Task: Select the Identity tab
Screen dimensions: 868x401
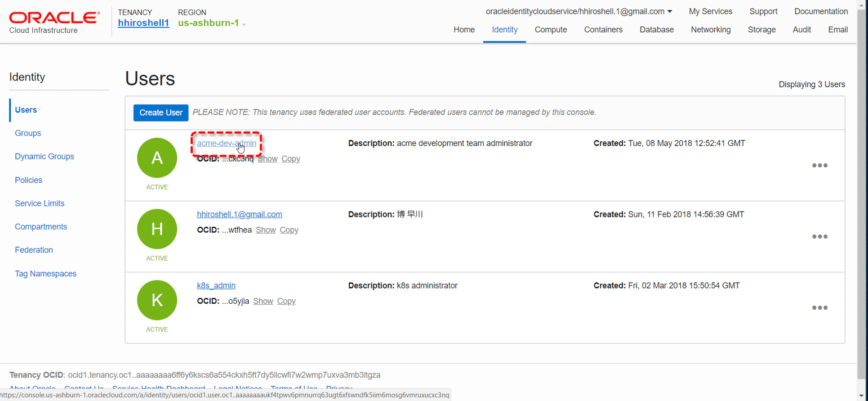Action: (x=504, y=30)
